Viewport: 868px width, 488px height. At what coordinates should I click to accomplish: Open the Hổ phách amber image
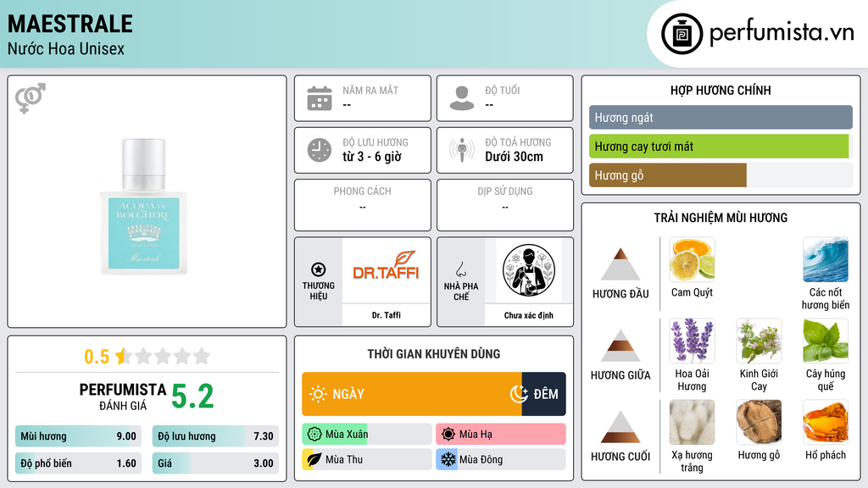coord(826,422)
